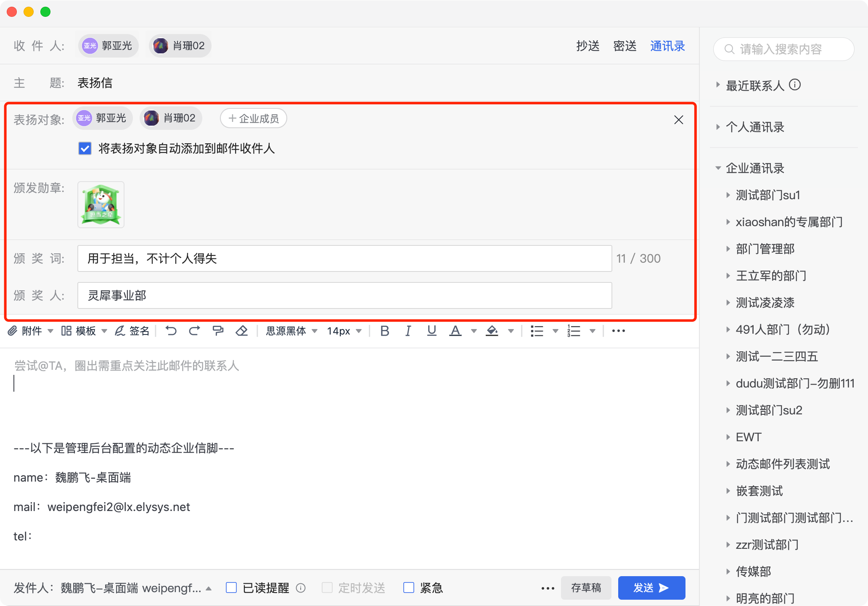Click the redo arrow icon

tap(194, 331)
